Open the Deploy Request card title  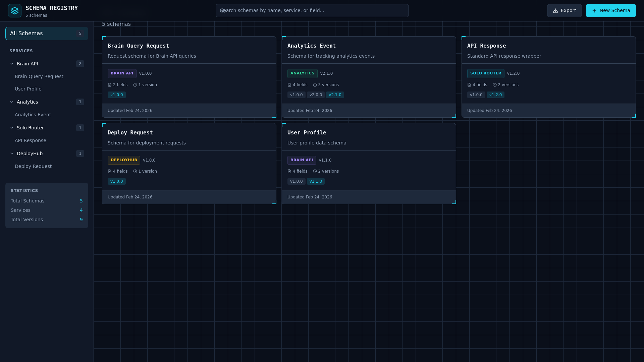[130, 133]
